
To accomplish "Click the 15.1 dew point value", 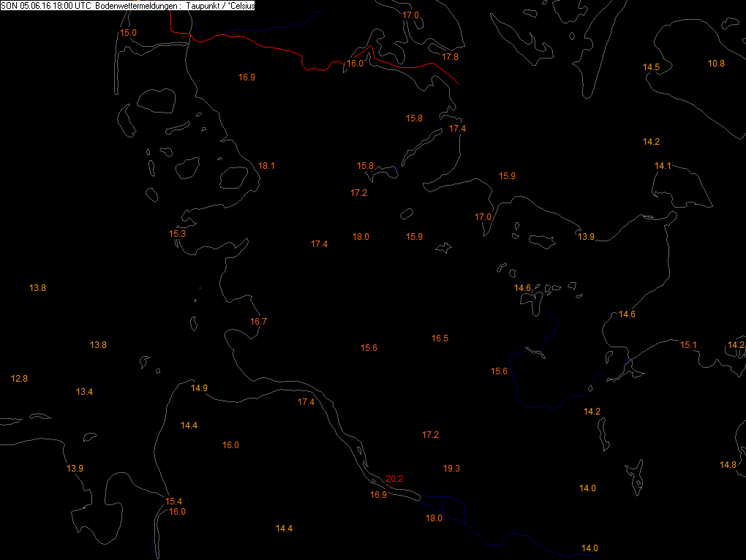I will pyautogui.click(x=688, y=345).
